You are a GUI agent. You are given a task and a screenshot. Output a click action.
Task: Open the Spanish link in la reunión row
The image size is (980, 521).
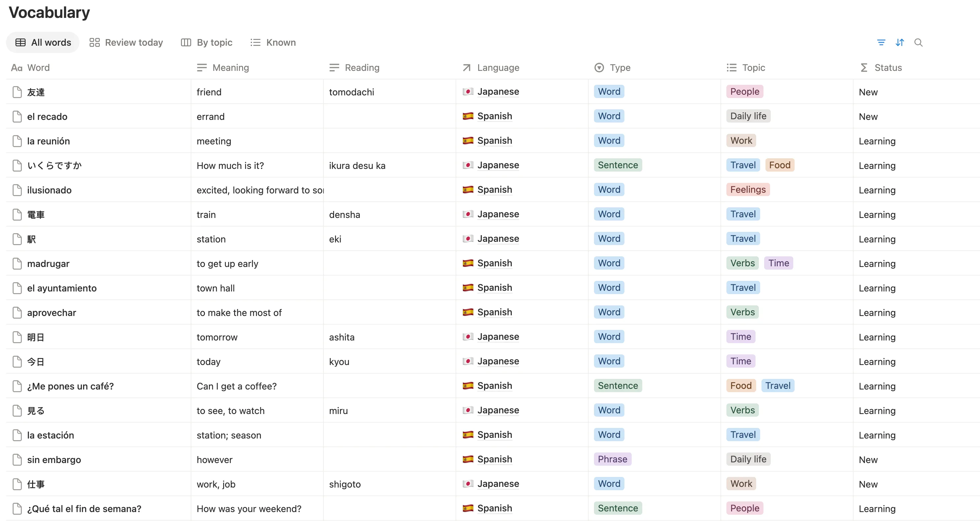(495, 140)
